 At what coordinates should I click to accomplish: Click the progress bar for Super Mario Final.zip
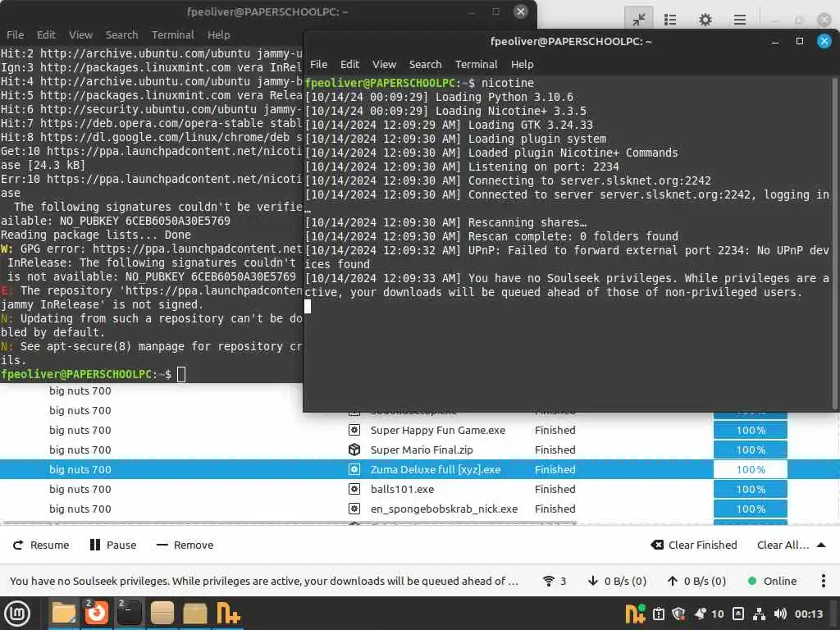(750, 450)
